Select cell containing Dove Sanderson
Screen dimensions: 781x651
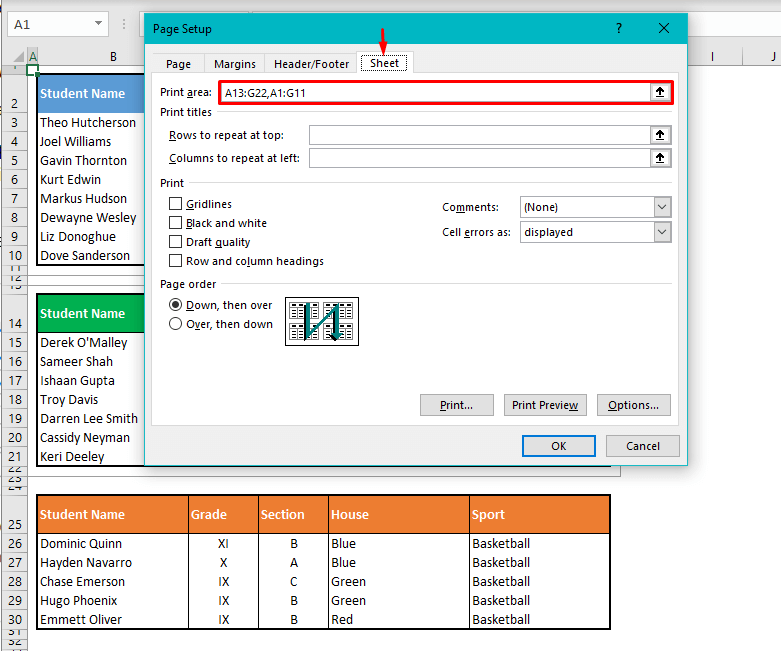[x=91, y=256]
